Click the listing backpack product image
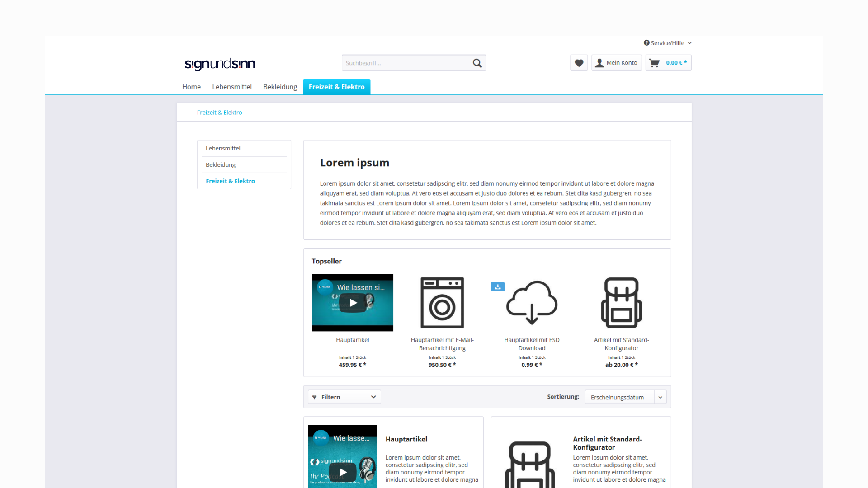The image size is (868, 488). click(530, 465)
